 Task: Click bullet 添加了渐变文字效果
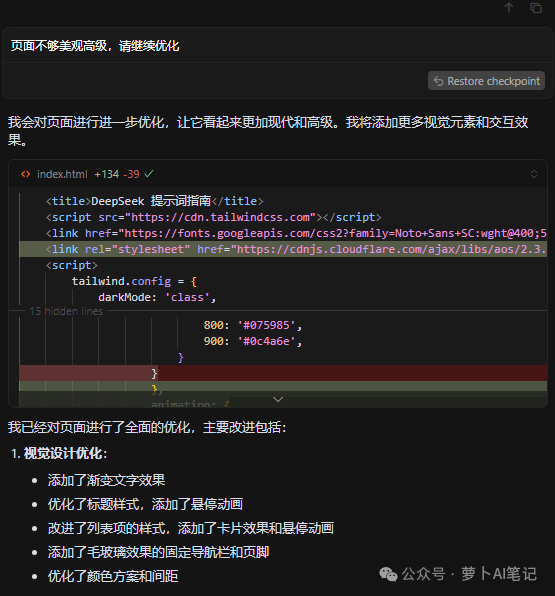(106, 480)
